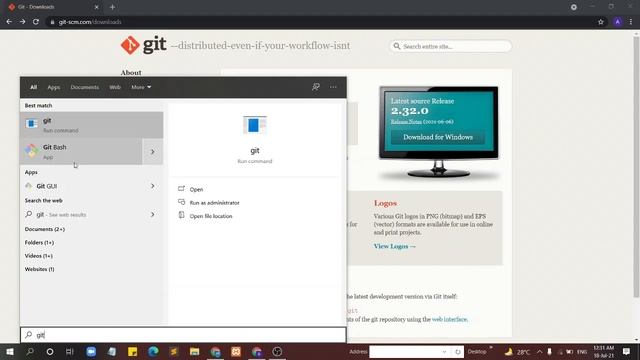The width and height of the screenshot is (640, 360).
Task: Open a new Chrome tab
Action: 112,7
